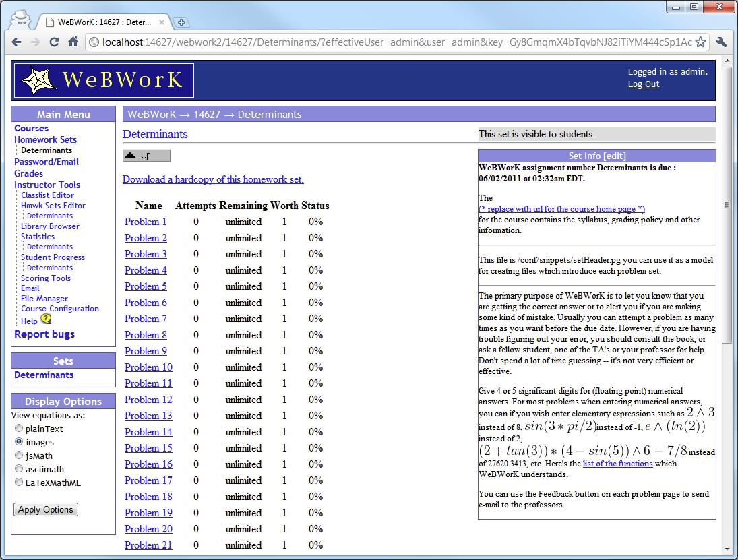Open Course Configuration
Image resolution: width=738 pixels, height=560 pixels.
tap(60, 309)
